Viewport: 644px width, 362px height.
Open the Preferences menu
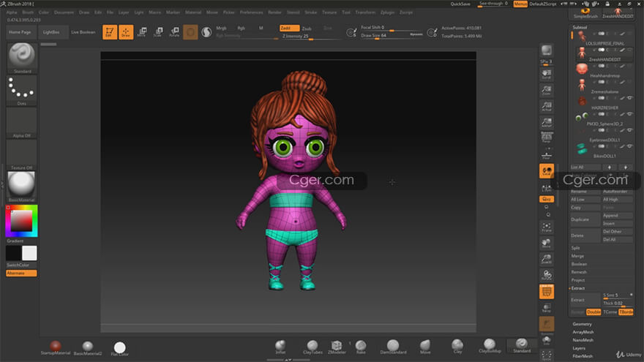tap(251, 12)
